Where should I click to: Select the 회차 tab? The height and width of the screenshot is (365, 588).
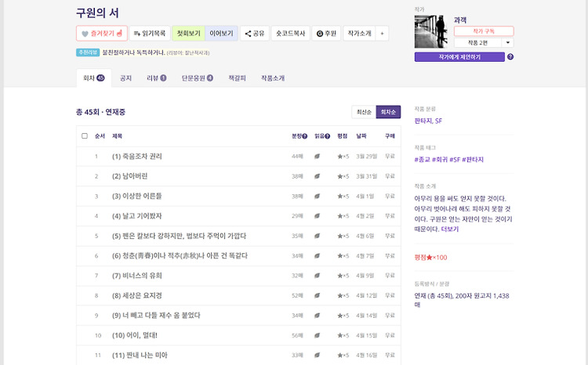94,78
